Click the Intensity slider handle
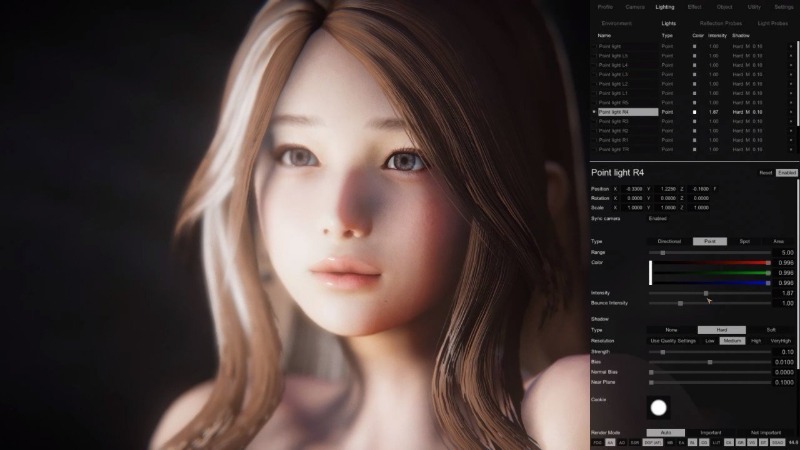The width and height of the screenshot is (800, 450). (x=706, y=293)
